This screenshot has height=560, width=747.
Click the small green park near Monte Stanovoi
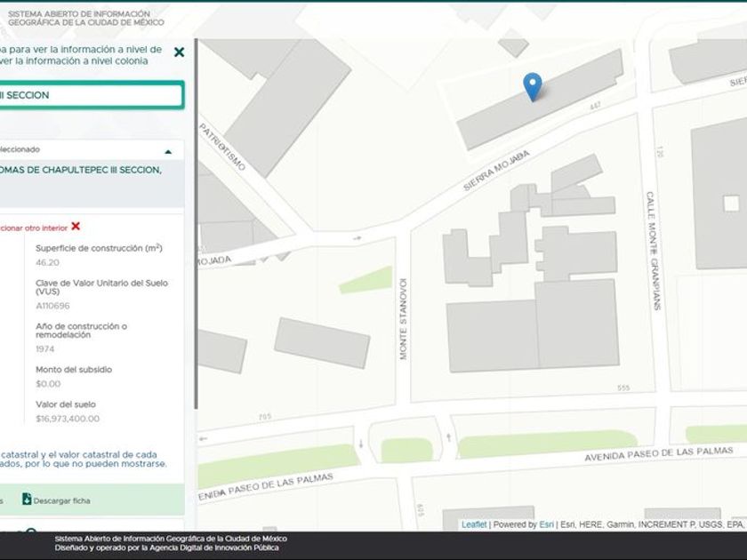365,279
